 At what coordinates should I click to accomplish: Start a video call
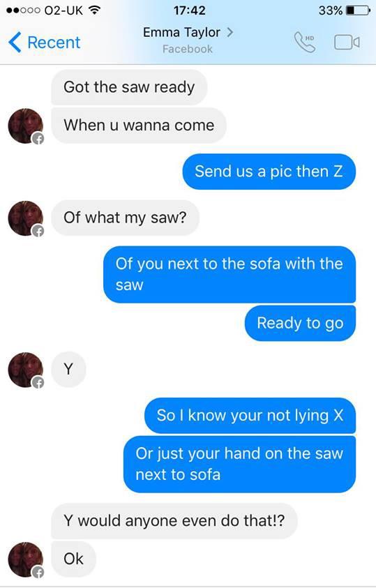click(347, 43)
